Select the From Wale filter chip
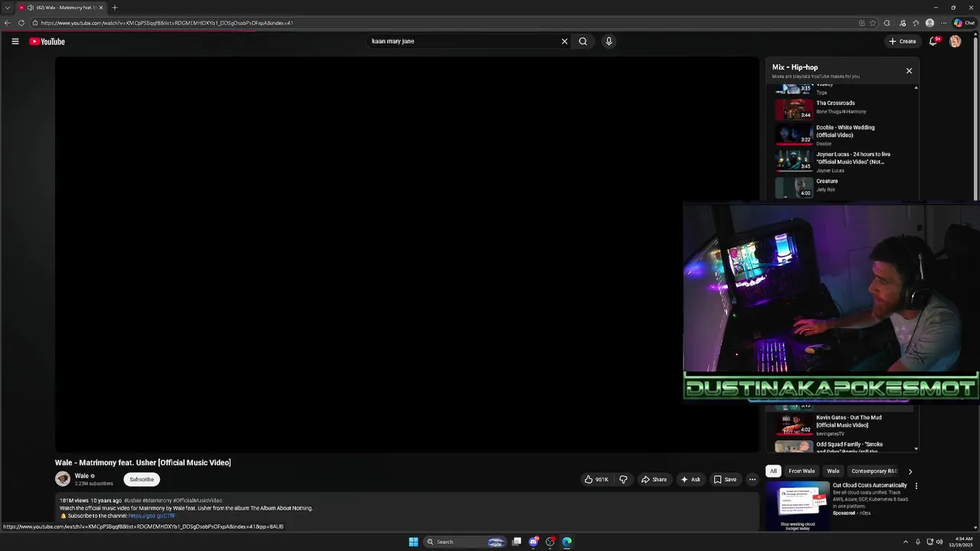980x551 pixels. (x=802, y=471)
